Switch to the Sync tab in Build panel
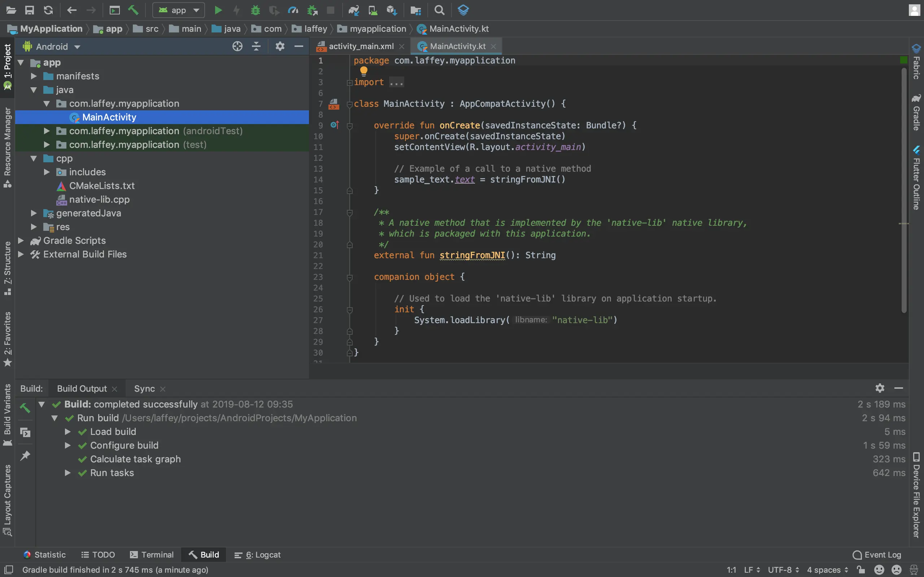The height and width of the screenshot is (577, 924). click(144, 389)
